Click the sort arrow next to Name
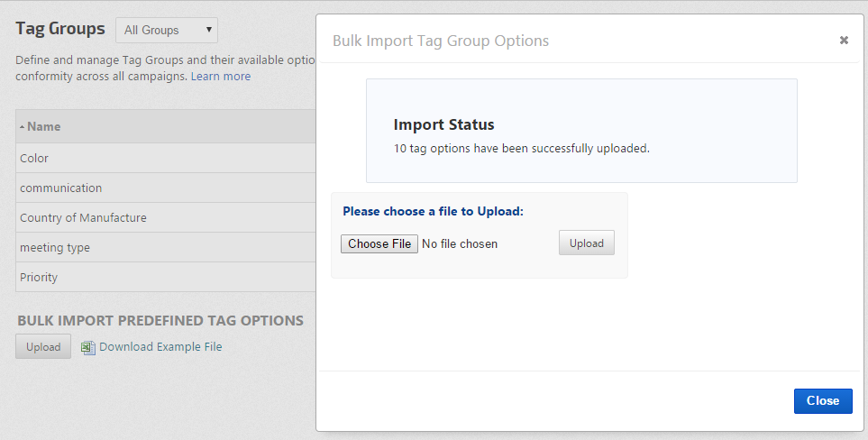The height and width of the screenshot is (440, 868). 22,127
